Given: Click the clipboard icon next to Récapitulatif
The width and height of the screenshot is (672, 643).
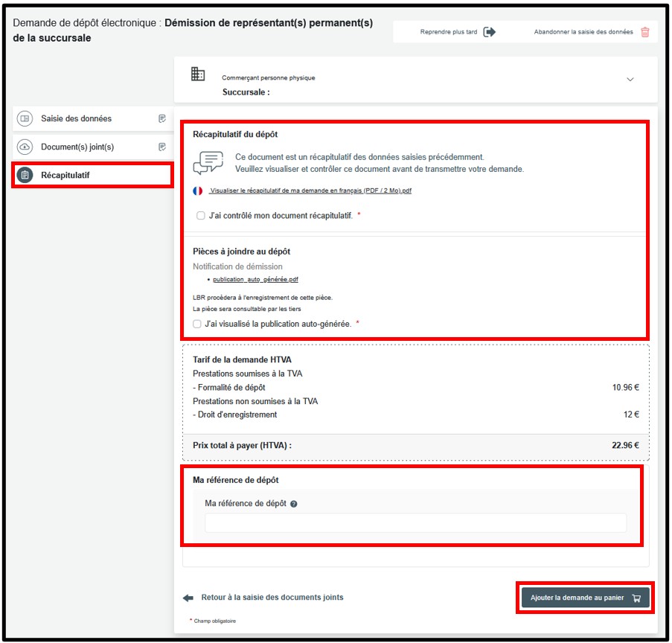Looking at the screenshot, I should (25, 175).
